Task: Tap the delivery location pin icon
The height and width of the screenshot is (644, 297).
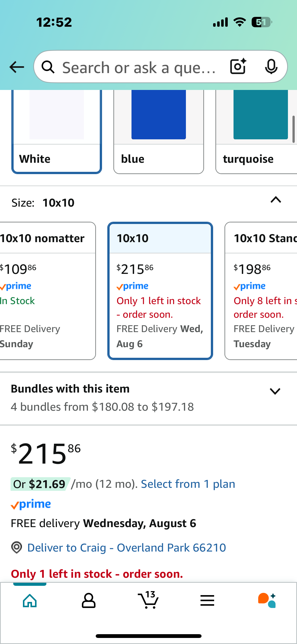Action: point(17,548)
